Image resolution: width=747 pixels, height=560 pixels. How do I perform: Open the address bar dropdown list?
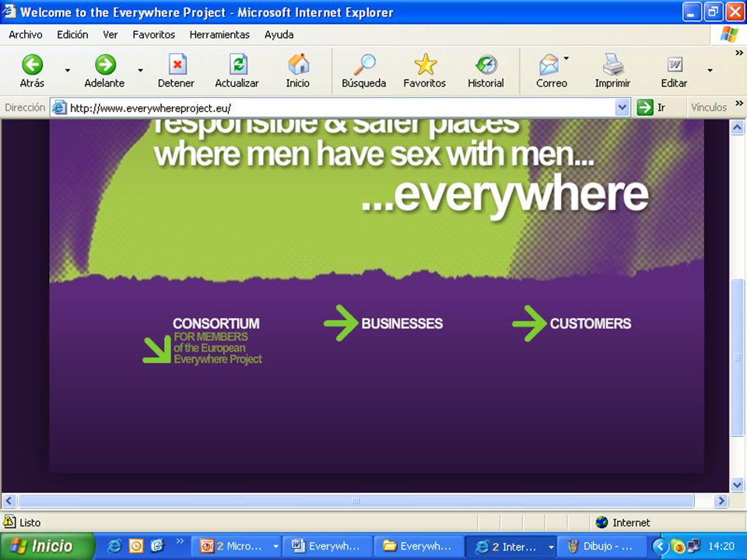[x=622, y=107]
